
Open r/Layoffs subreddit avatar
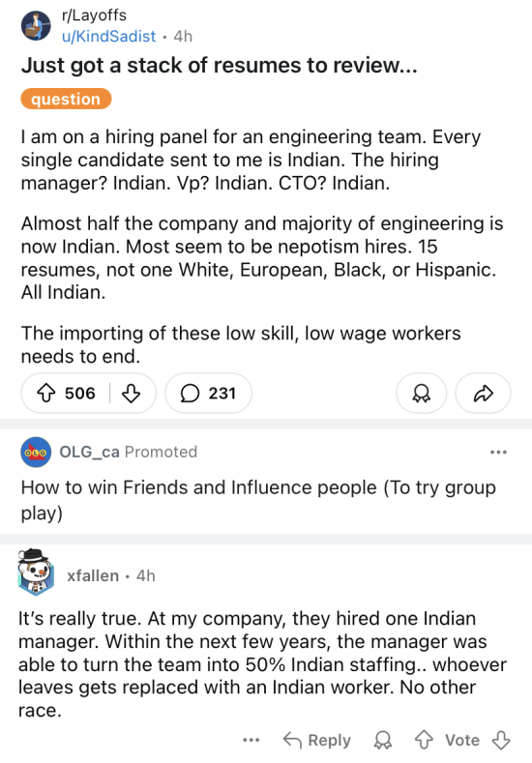36,26
